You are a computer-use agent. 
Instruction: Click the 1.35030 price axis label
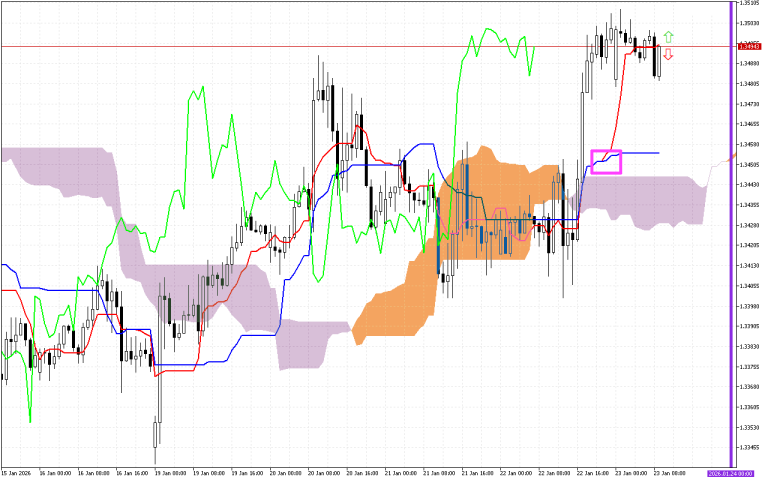(750, 23)
